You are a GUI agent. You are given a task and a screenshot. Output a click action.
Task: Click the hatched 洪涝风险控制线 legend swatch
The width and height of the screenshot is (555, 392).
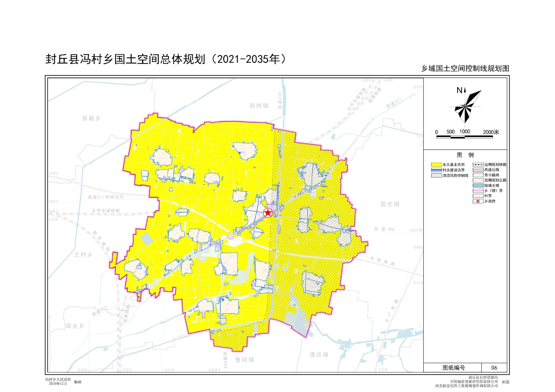click(x=436, y=176)
